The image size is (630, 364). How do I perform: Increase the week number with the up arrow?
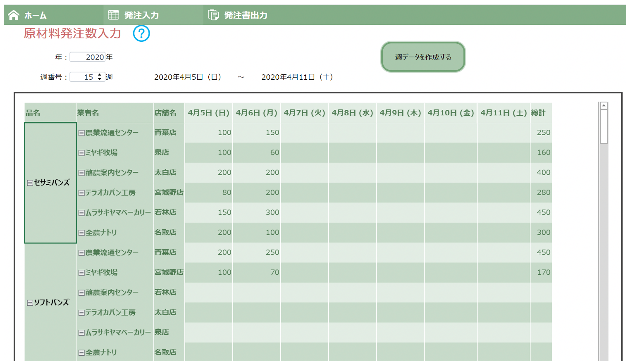pyautogui.click(x=100, y=75)
